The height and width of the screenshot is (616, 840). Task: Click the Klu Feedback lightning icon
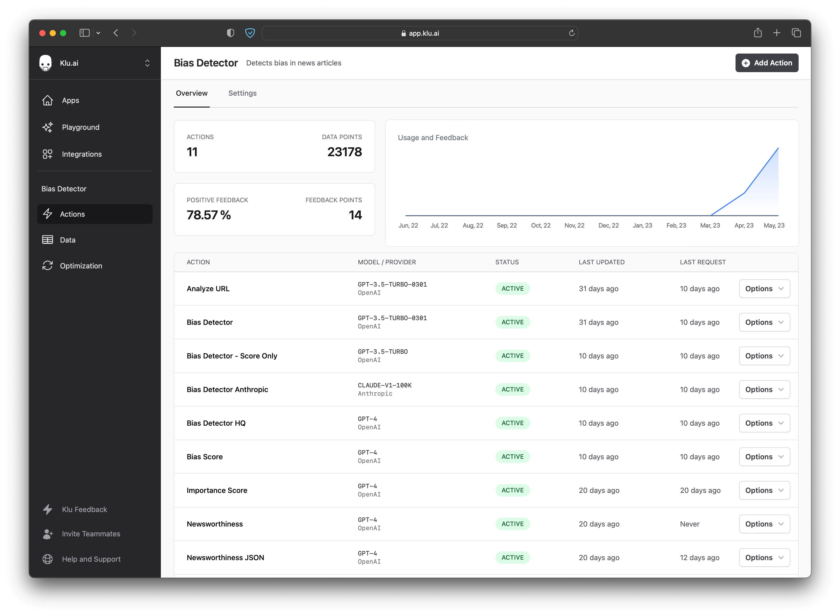click(48, 509)
